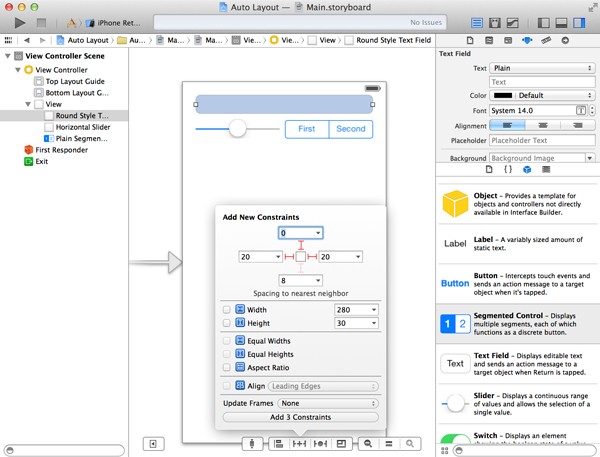600x457 pixels.
Task: Open the related items grid menu
Action: (x=8, y=40)
